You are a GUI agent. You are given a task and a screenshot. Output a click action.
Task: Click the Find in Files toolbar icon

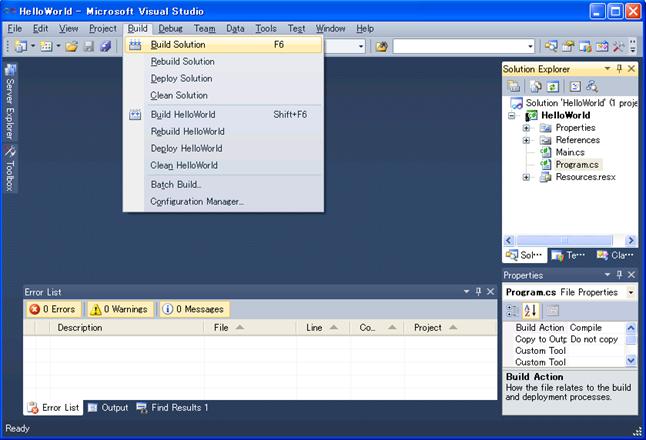pos(382,46)
